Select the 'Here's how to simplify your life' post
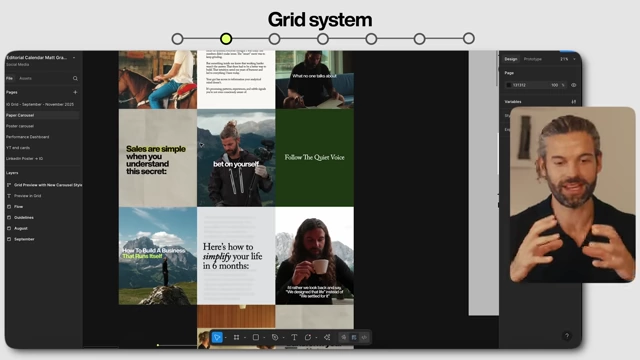The image size is (640, 360). point(236,256)
